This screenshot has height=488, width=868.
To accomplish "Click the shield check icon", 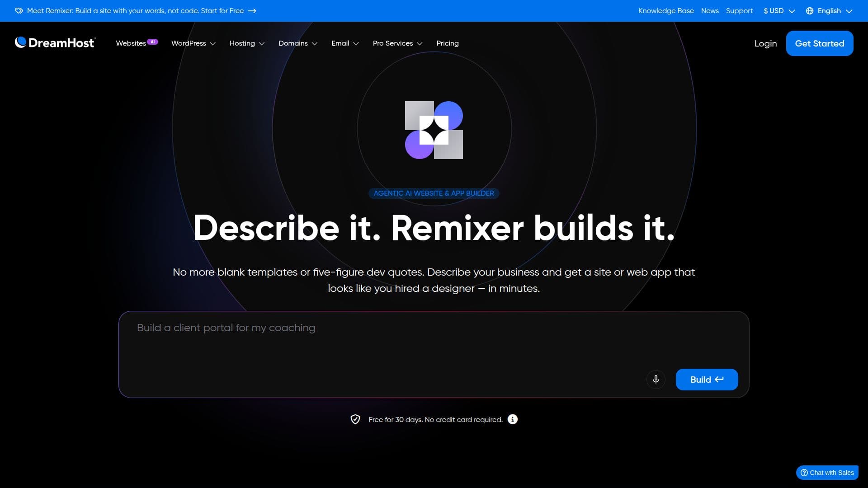I will pyautogui.click(x=355, y=419).
